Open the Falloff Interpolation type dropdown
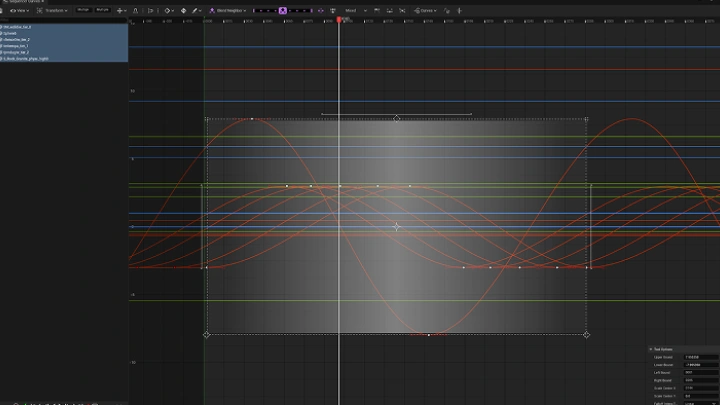 pos(701,403)
